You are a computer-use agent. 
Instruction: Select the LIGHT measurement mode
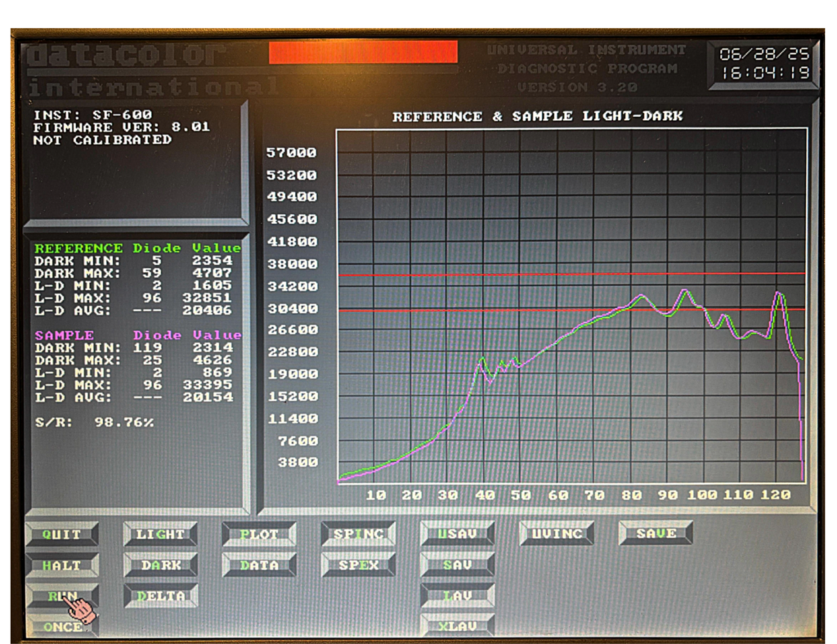point(160,534)
